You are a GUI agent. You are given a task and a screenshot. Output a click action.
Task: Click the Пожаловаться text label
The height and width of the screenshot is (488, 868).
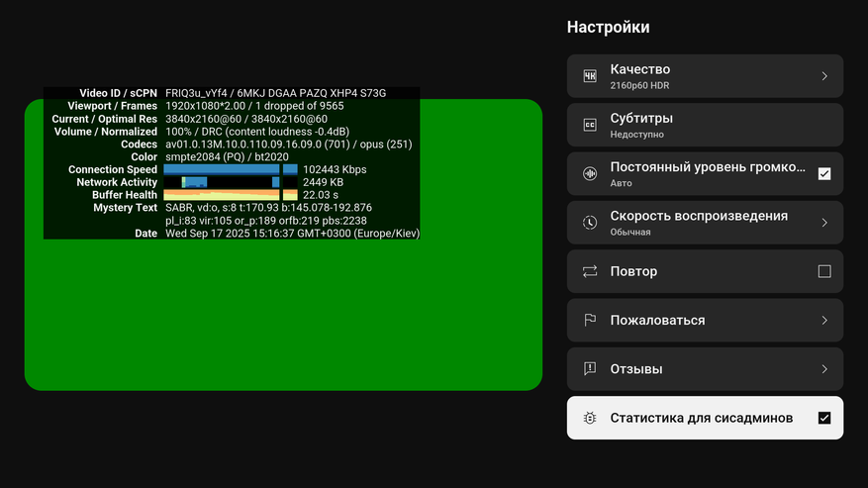pos(657,320)
